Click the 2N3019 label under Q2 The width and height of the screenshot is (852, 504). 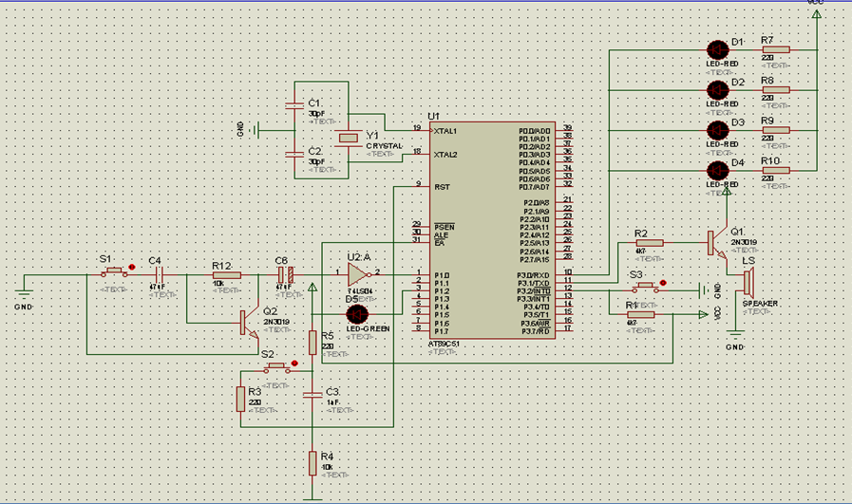pos(276,322)
